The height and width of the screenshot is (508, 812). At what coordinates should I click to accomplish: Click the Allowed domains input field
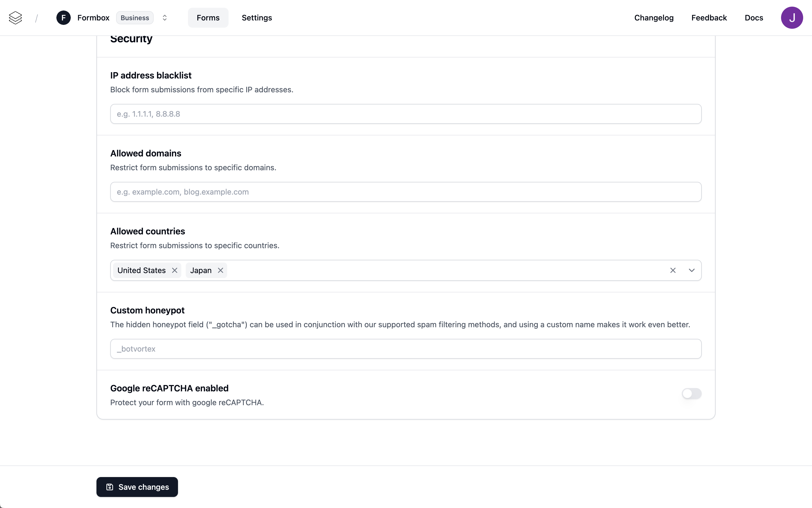[x=405, y=192]
